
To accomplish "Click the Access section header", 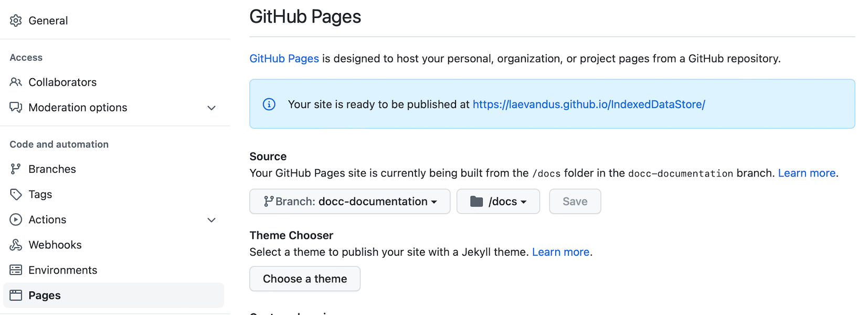I will [x=26, y=58].
